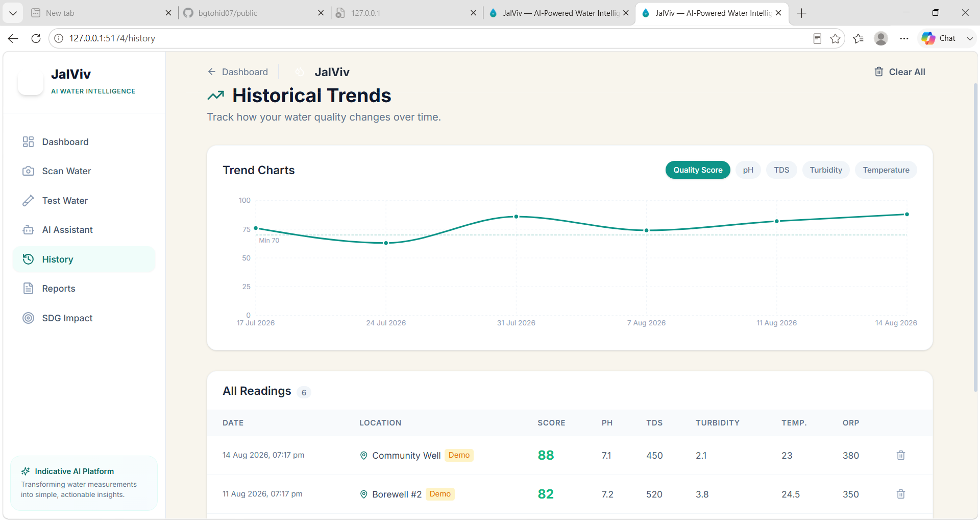Expand the browser tab search chevron

click(13, 13)
